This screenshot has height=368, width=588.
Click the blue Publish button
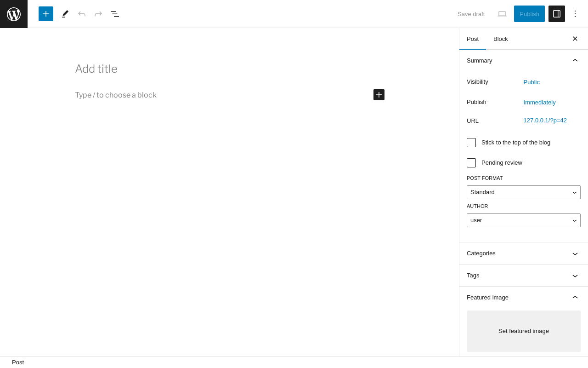click(x=529, y=14)
